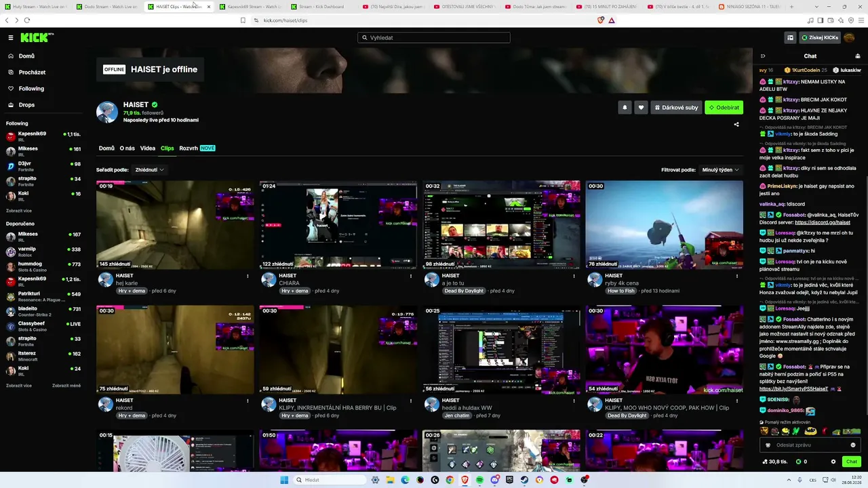Viewport: 868px width, 488px height.
Task: Send message with green Chat button
Action: point(852,462)
